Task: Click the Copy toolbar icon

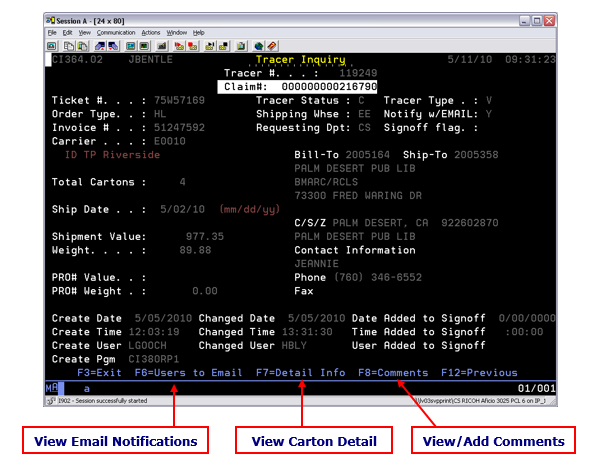Action: (69, 46)
